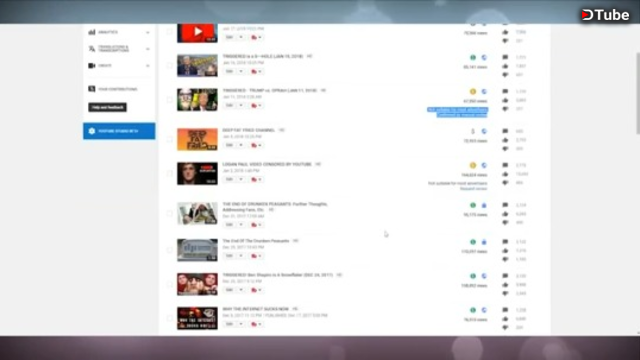The height and width of the screenshot is (360, 640).
Task: Tick checkbox for TRUMP vs. OPRAH video
Action: click(169, 100)
